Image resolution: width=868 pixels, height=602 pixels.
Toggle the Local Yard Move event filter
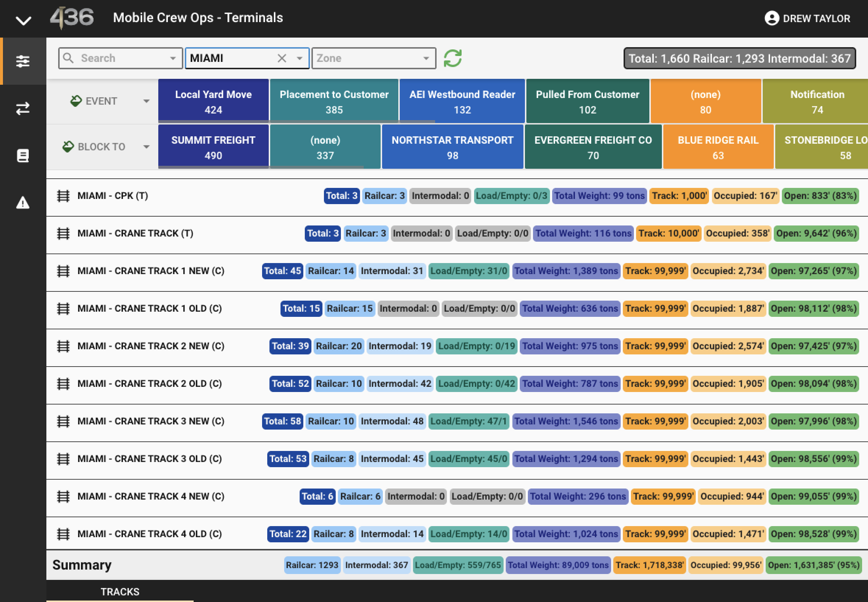[214, 101]
